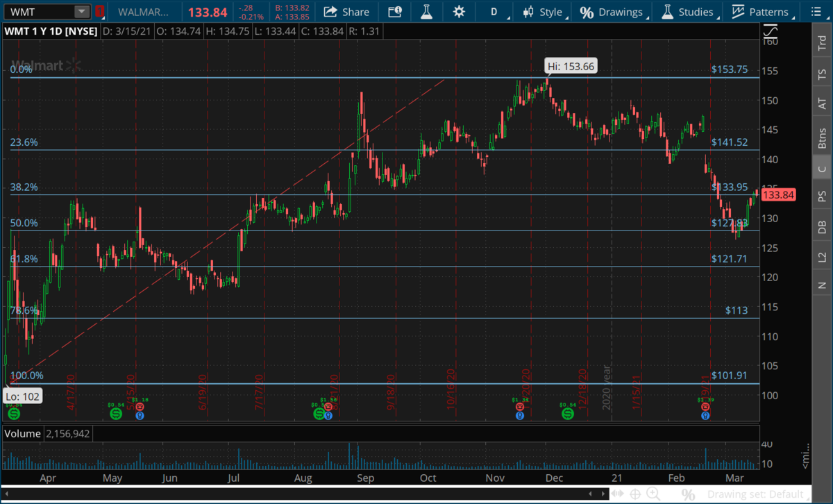This screenshot has height=504, width=833.
Task: Click the green $0.54 dividend icon in May
Action: (x=115, y=414)
